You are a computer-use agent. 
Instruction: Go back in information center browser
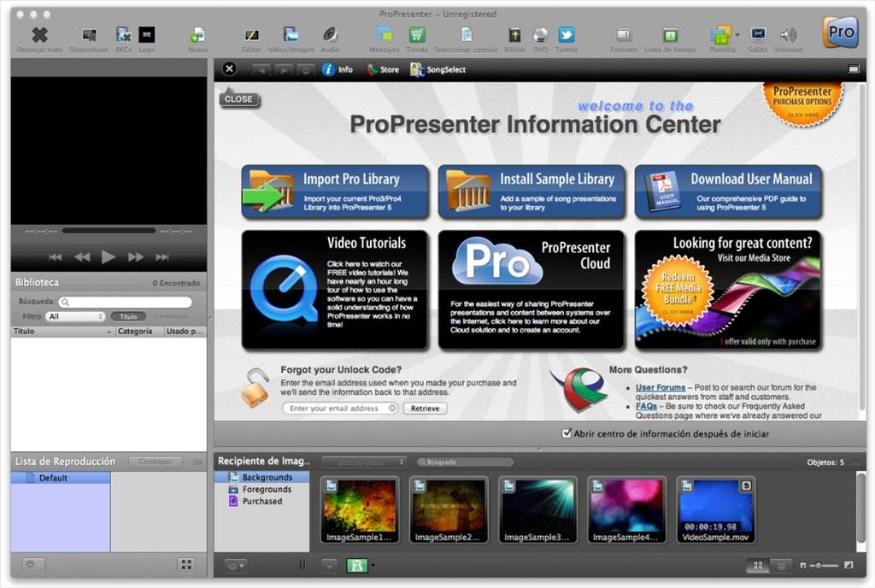[261, 70]
